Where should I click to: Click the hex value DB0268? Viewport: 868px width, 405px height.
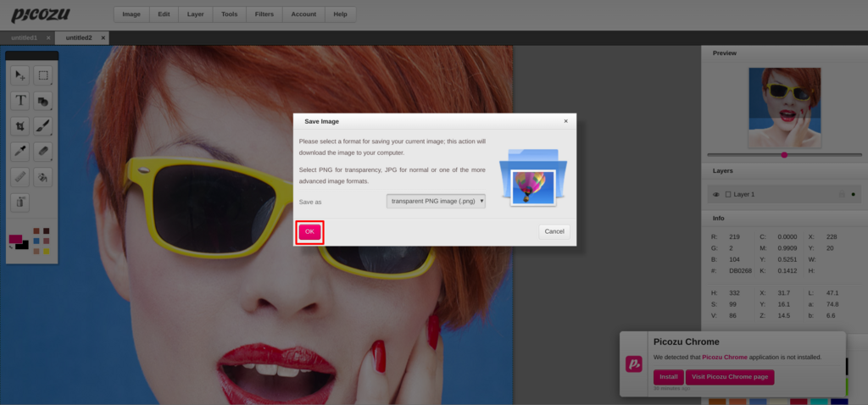point(740,271)
